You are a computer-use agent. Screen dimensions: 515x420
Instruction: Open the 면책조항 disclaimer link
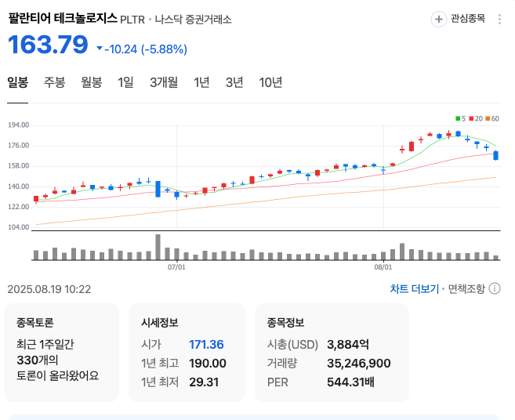click(x=466, y=288)
